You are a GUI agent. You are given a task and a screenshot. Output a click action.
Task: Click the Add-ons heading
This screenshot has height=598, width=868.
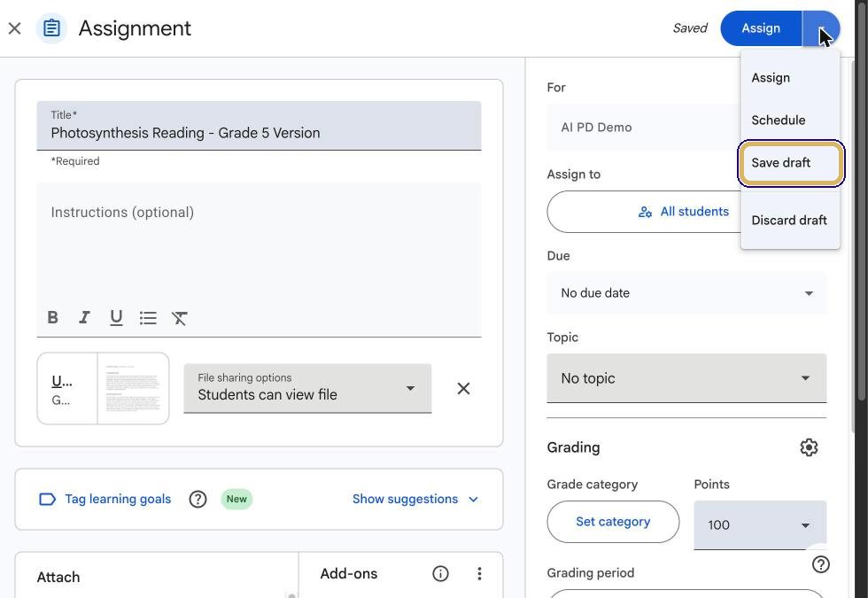pos(349,574)
